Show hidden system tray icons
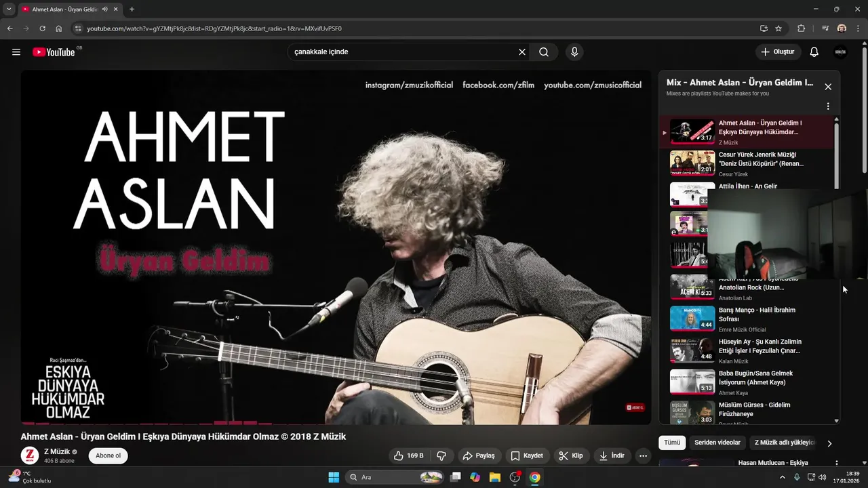 [784, 477]
